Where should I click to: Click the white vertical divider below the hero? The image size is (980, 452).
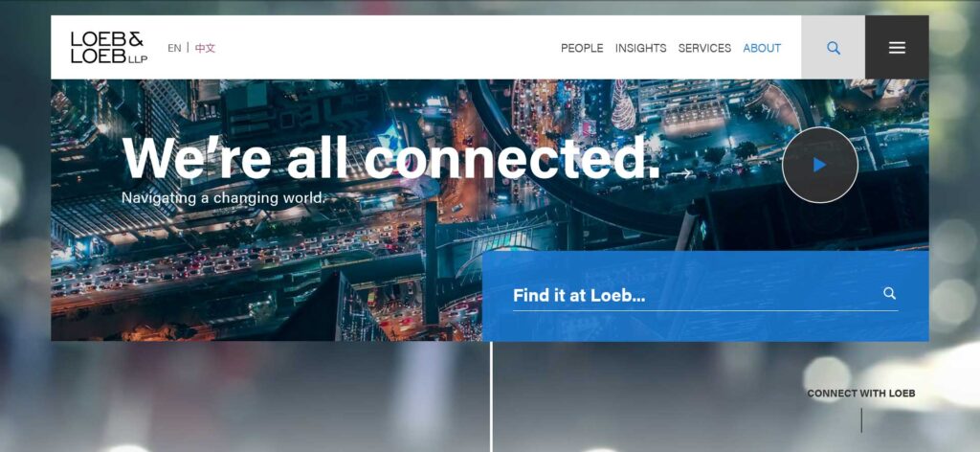(x=491, y=396)
